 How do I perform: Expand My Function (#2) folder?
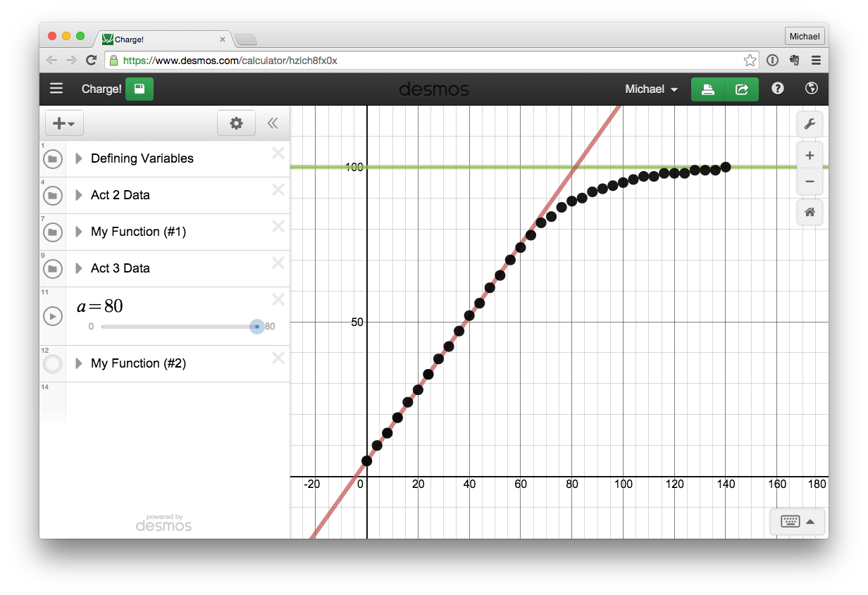(79, 363)
